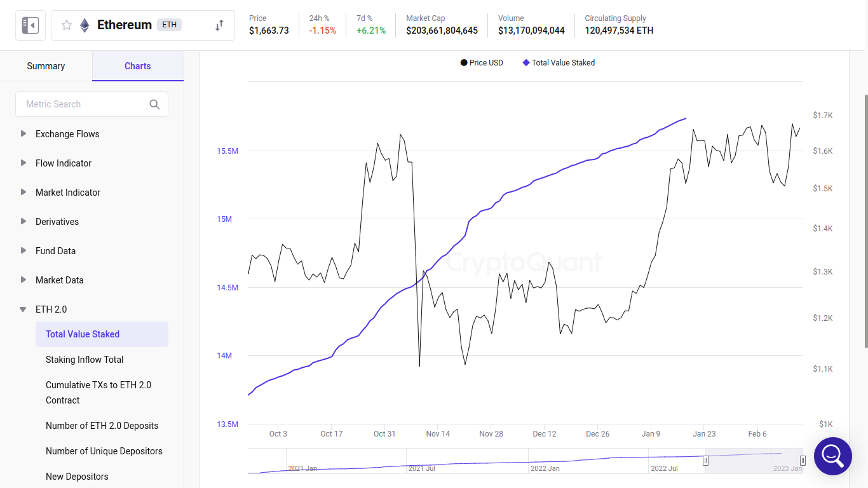Open Number of Unique Depositors metric
The width and height of the screenshot is (868, 488).
104,451
